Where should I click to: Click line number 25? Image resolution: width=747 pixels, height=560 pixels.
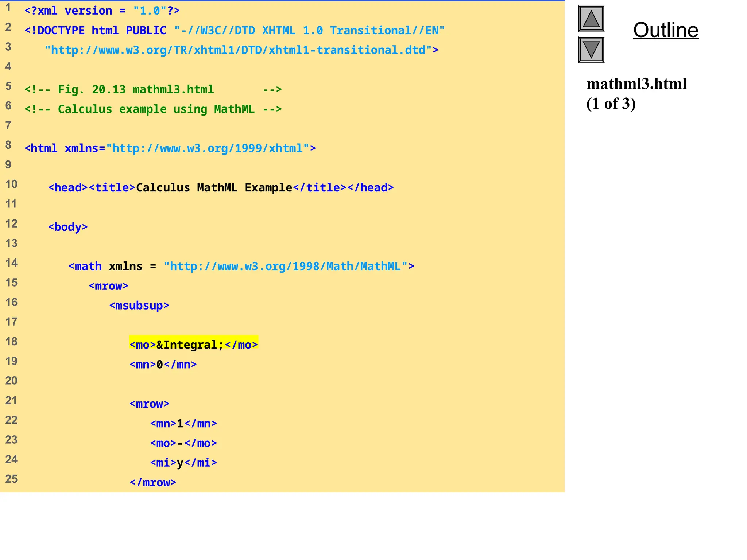[x=11, y=479]
